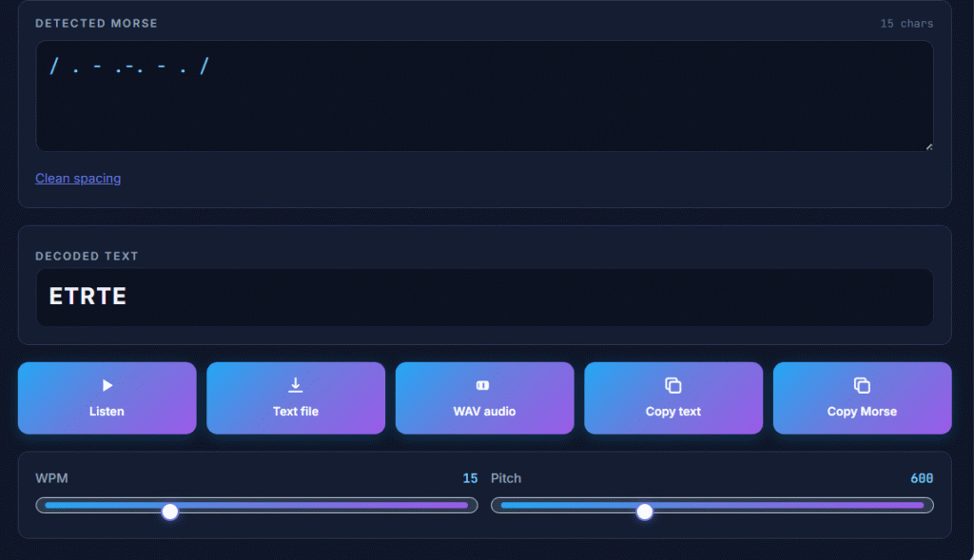Click the DETECTED MORSE heading
This screenshot has width=974, height=560.
click(x=96, y=24)
